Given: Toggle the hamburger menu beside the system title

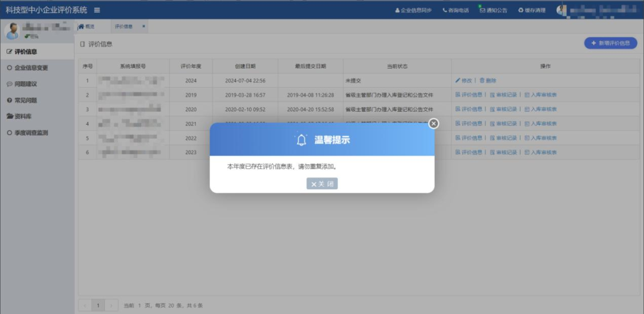Looking at the screenshot, I should coord(97,10).
